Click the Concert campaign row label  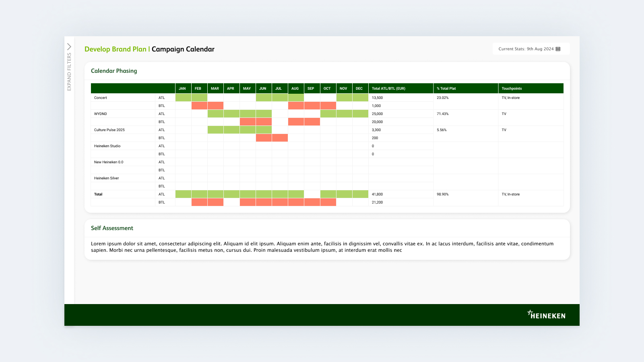pos(100,97)
